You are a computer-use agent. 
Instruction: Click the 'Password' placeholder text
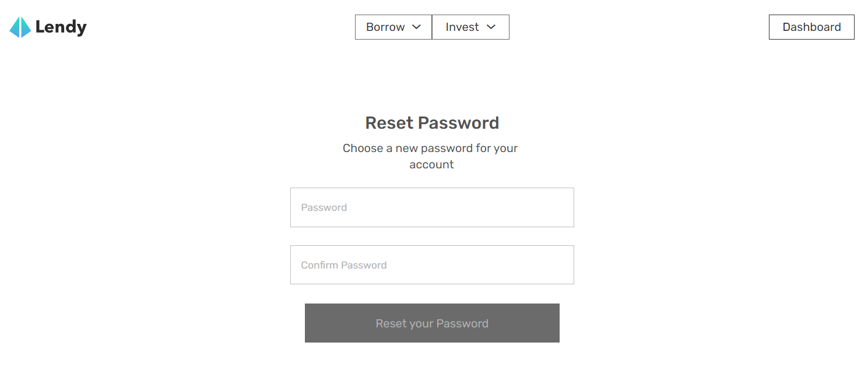click(324, 207)
